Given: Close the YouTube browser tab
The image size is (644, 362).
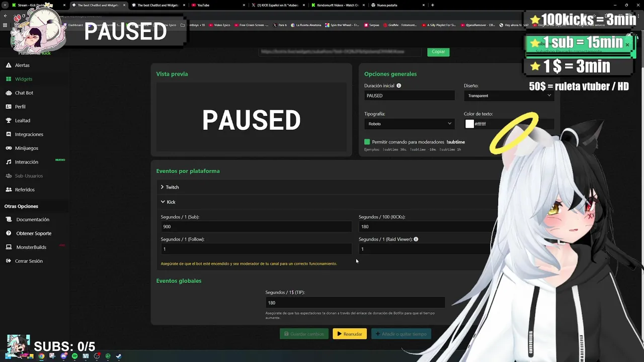Looking at the screenshot, I should point(244,5).
